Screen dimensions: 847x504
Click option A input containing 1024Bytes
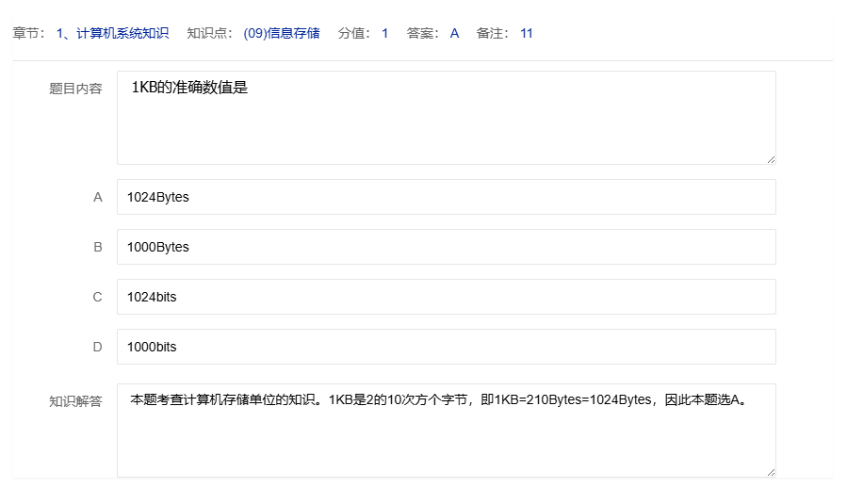click(446, 197)
